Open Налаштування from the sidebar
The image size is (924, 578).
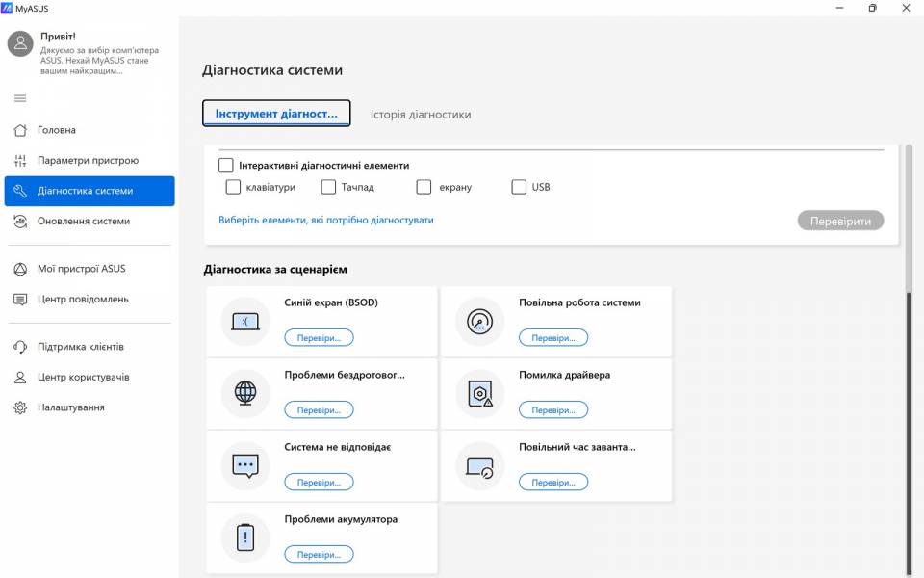[70, 407]
